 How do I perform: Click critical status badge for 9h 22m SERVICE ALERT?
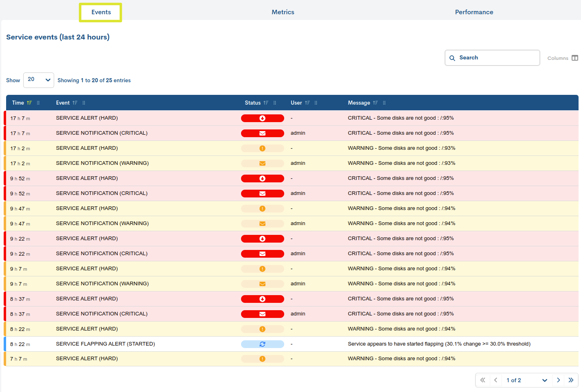pyautogui.click(x=263, y=239)
